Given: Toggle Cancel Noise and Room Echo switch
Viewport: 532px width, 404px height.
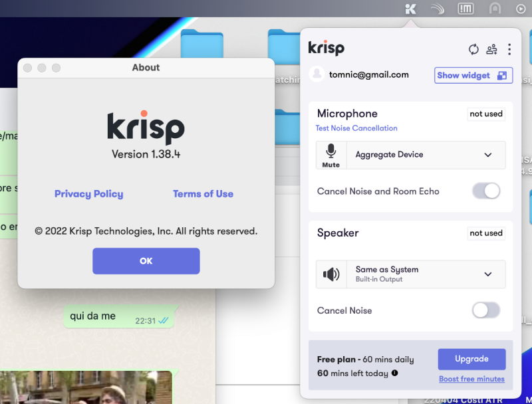Looking at the screenshot, I should [486, 191].
